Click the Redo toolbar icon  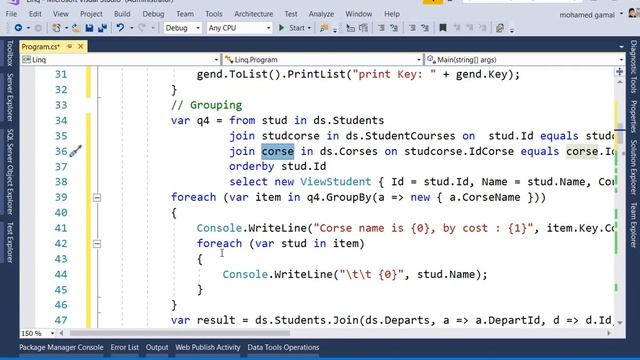[x=142, y=28]
